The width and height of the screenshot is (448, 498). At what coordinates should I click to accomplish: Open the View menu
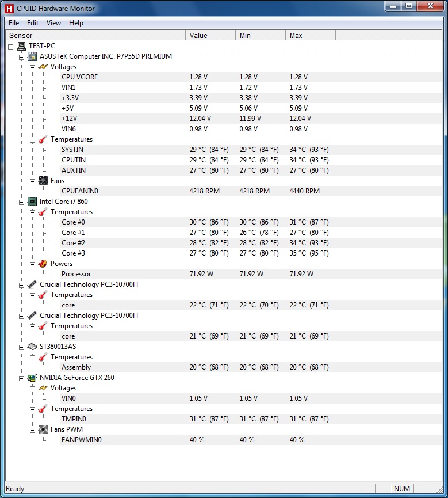coord(53,23)
